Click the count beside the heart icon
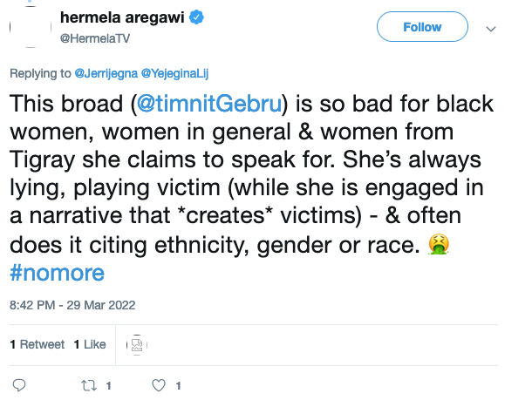Viewport: 532px width, 400px height. click(177, 384)
